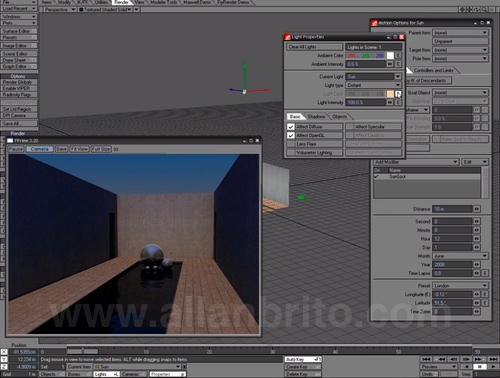Click Distance field mini-slider arrows in Motion Options
This screenshot has width=500, height=378.
coord(477,209)
